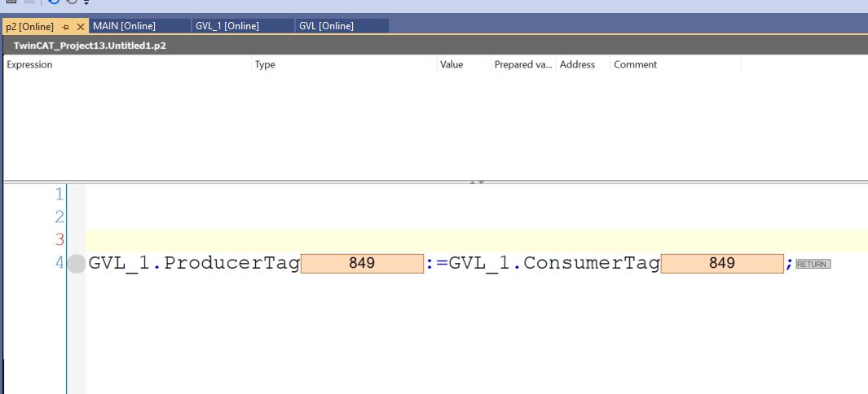The width and height of the screenshot is (868, 394).
Task: Click line number 2 in the gutter
Action: [59, 216]
